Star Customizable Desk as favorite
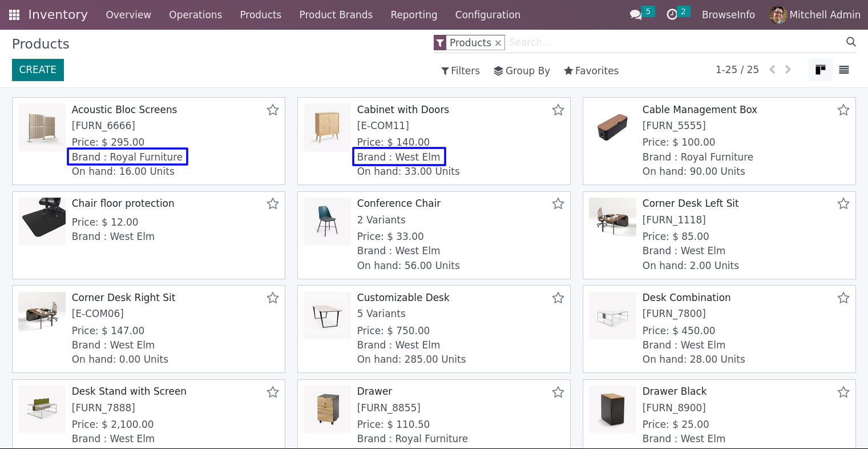The width and height of the screenshot is (868, 449). tap(558, 298)
